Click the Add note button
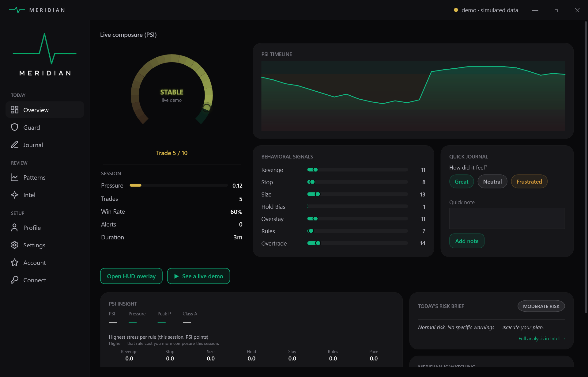The image size is (588, 377). click(466, 241)
